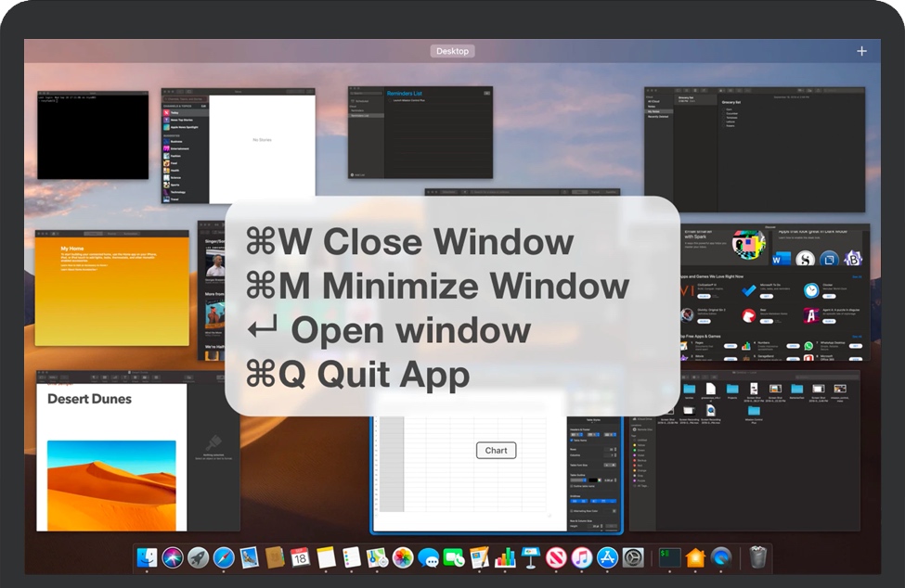Screen dimensions: 905x588
Task: Select the Desktop space label at the top
Action: coord(452,51)
